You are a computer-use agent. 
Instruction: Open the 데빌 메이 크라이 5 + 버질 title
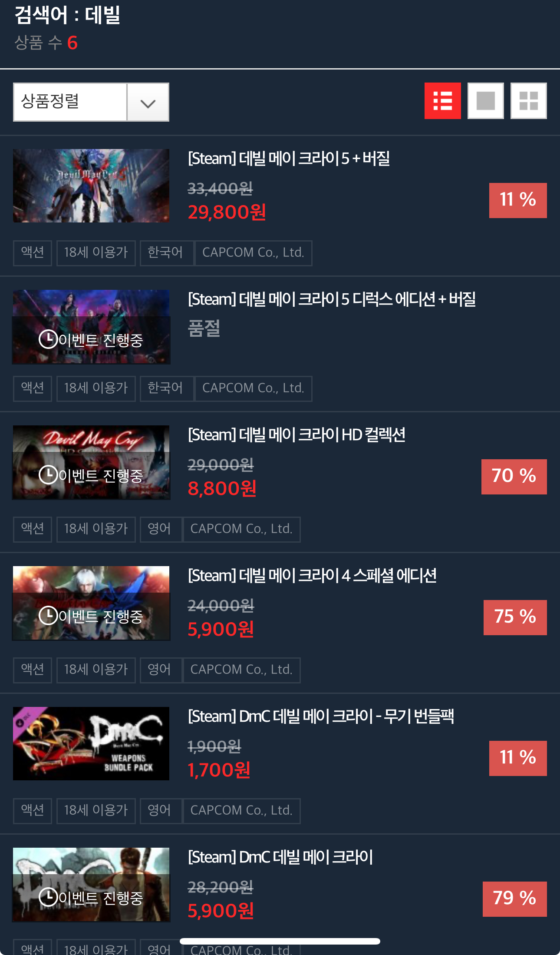click(289, 159)
